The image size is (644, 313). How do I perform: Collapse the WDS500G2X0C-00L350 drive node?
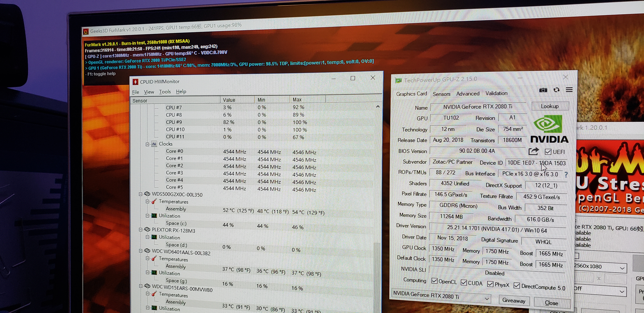pyautogui.click(x=140, y=194)
